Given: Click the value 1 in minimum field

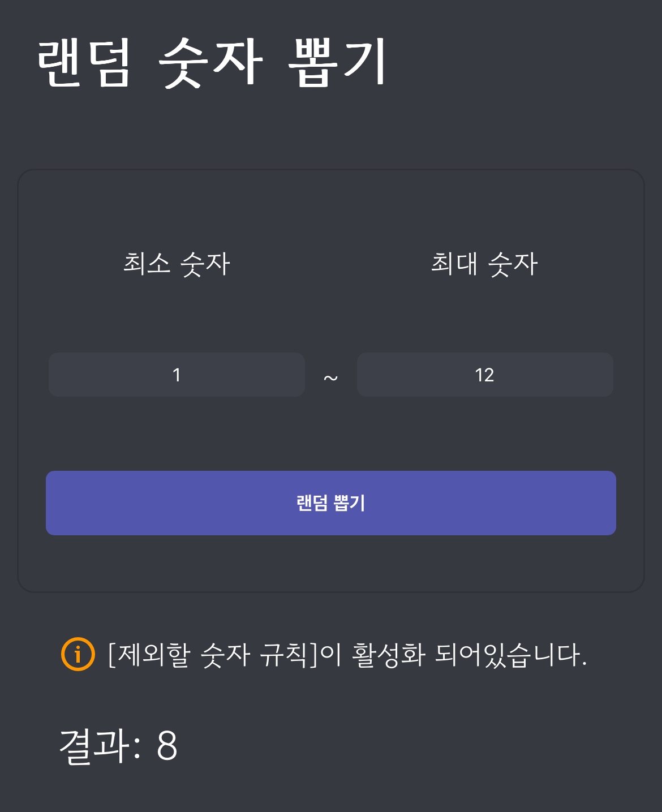Looking at the screenshot, I should 177,375.
